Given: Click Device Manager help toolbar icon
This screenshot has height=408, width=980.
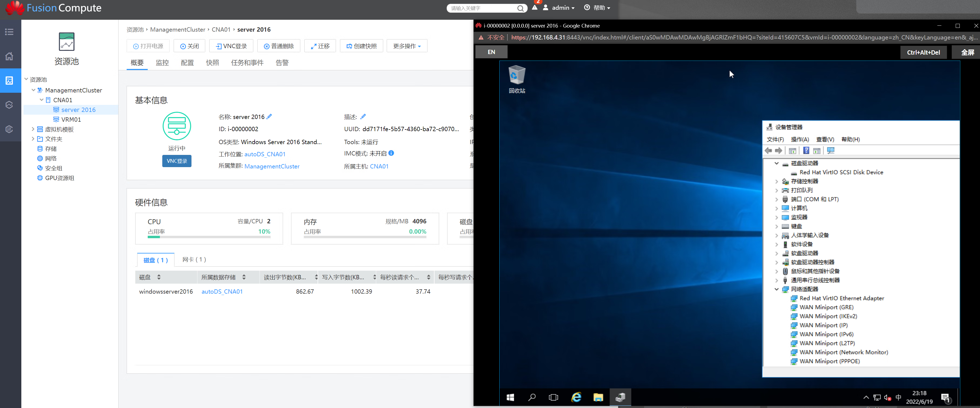Looking at the screenshot, I should 806,151.
